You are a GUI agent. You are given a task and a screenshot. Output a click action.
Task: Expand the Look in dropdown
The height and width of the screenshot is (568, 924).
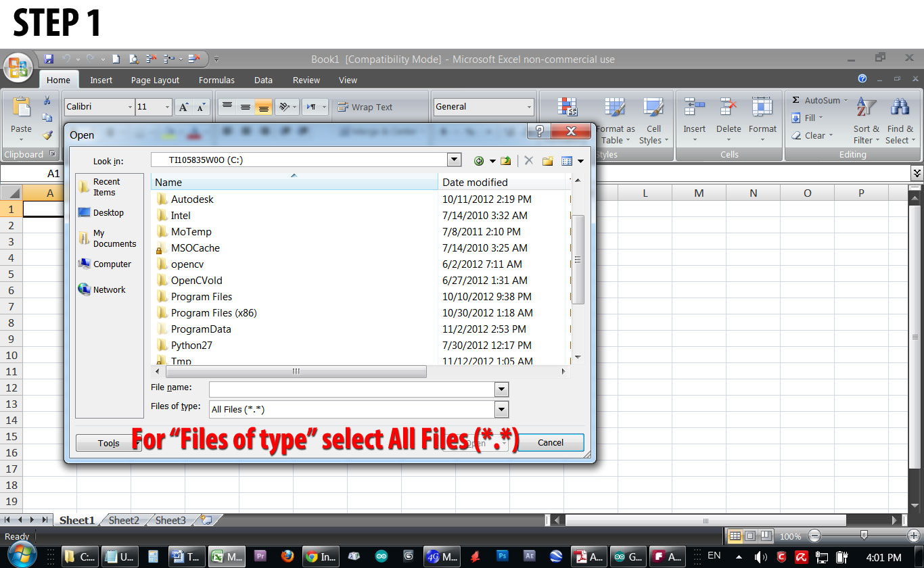tap(454, 160)
